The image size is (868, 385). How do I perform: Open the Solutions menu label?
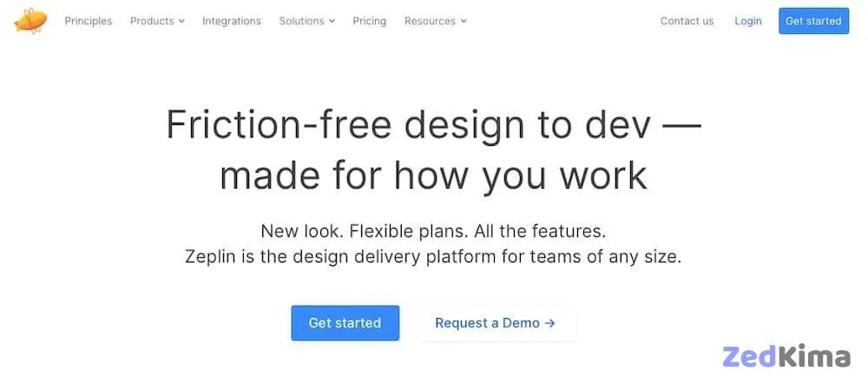(x=301, y=21)
